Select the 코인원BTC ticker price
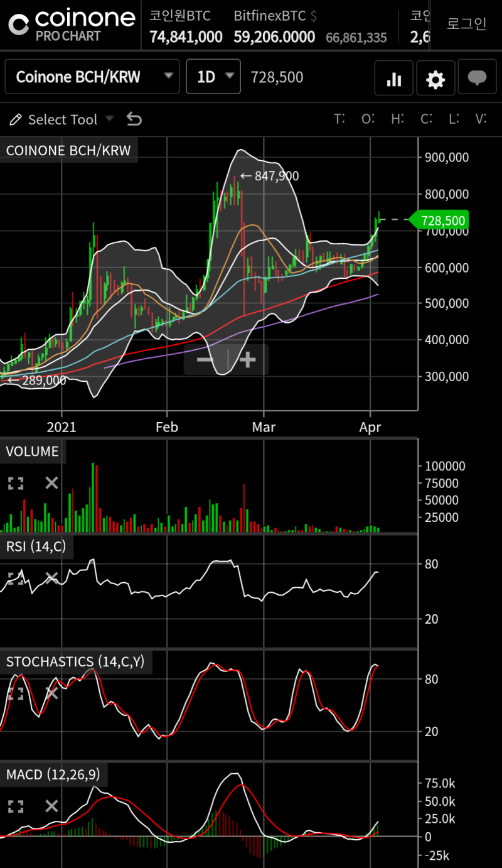 tap(186, 37)
